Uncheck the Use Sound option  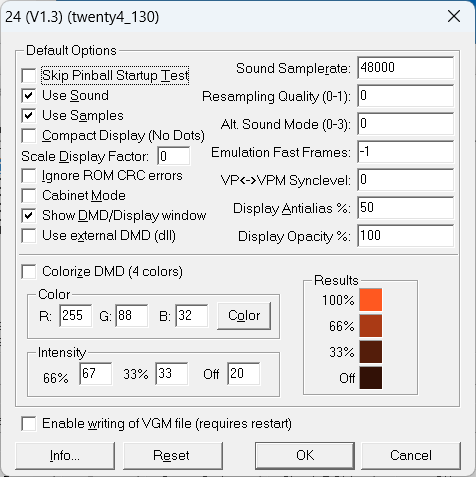(29, 96)
